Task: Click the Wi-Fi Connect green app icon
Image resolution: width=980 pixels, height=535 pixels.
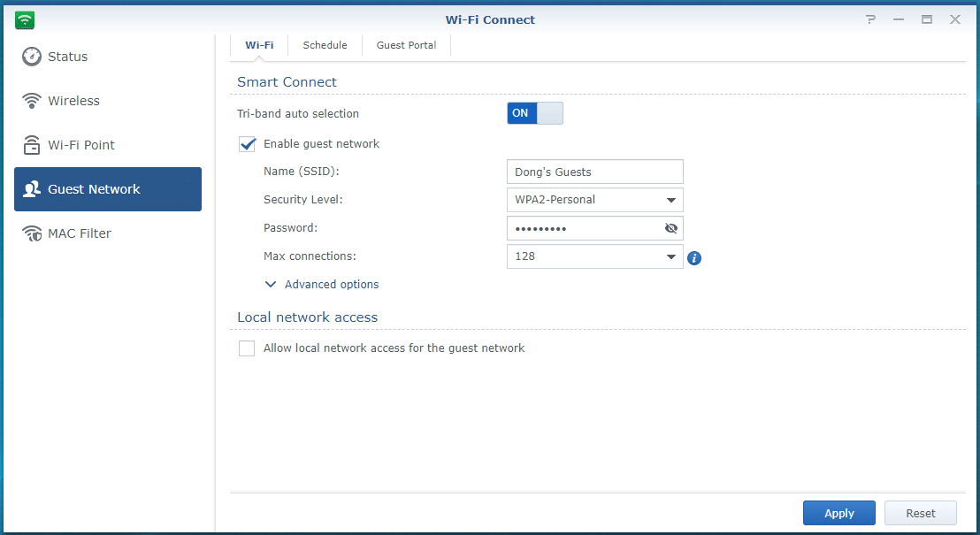Action: [25, 19]
